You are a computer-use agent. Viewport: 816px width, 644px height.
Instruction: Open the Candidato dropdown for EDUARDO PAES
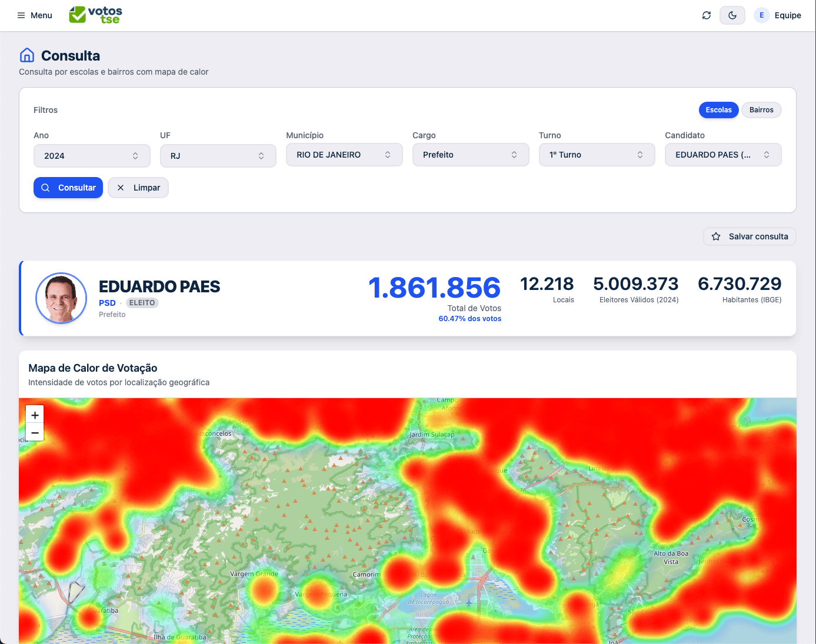pyautogui.click(x=723, y=155)
